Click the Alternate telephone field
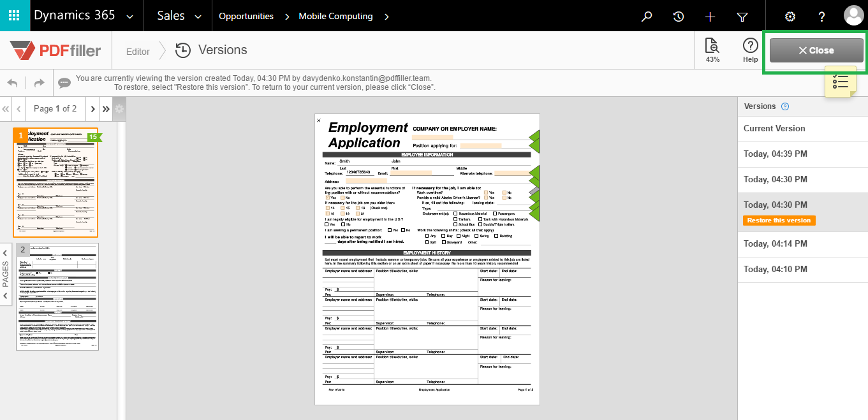Screen dimensions: 868x420 point(511,173)
